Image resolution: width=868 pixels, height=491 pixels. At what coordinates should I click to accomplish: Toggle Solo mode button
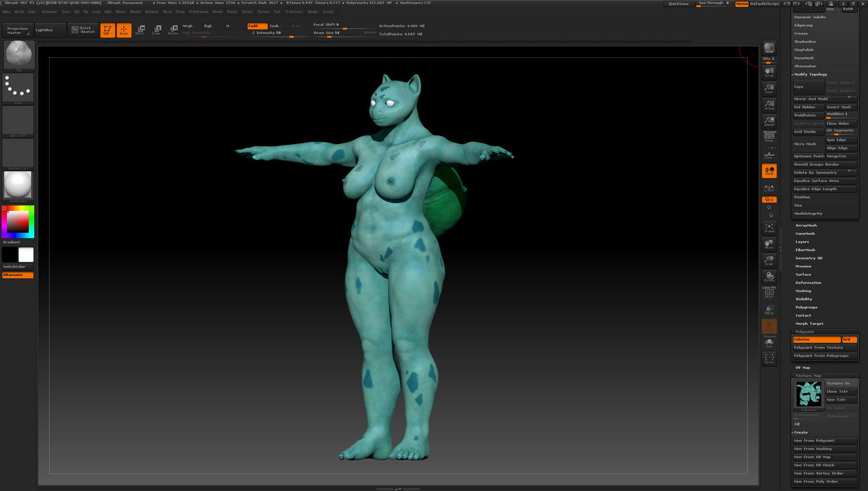coord(769,343)
